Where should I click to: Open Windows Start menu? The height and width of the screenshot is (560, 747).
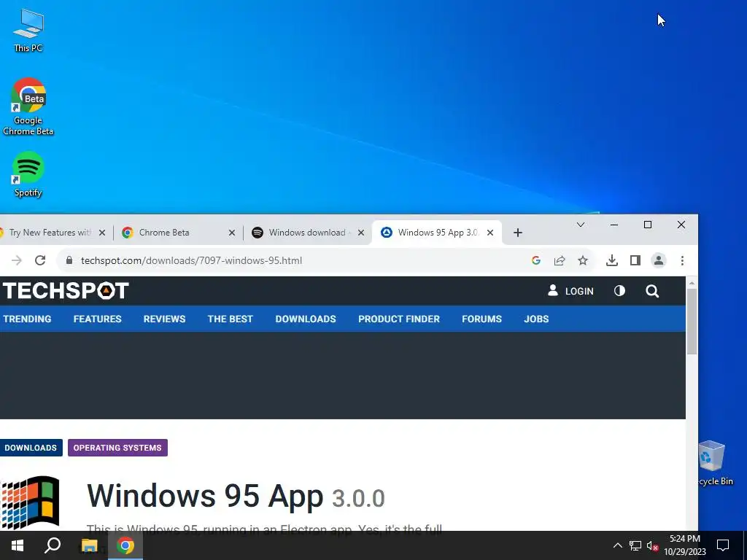tap(18, 545)
